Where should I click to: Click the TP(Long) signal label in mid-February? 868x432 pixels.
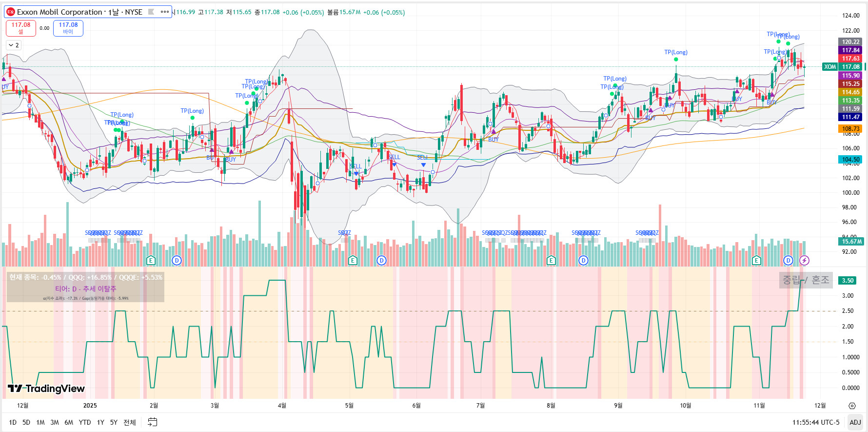click(x=192, y=111)
